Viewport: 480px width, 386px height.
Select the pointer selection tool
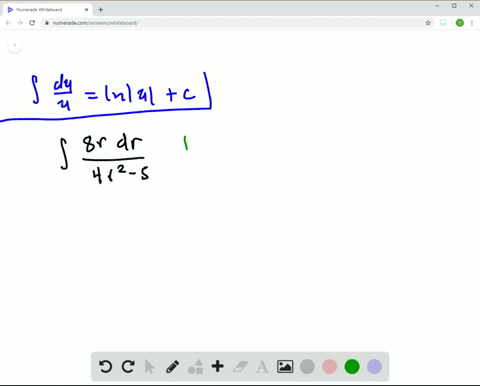(150, 367)
